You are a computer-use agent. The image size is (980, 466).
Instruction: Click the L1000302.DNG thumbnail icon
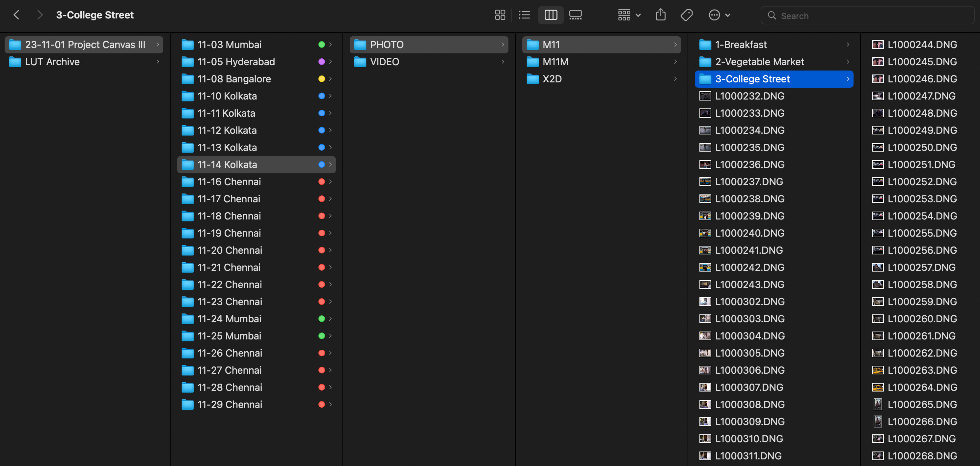pyautogui.click(x=705, y=302)
